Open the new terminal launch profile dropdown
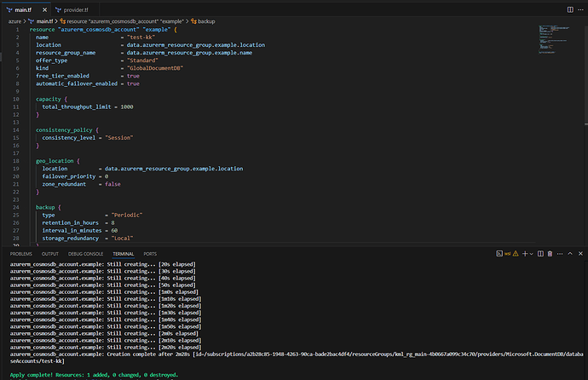This screenshot has height=380, width=588. (x=531, y=254)
